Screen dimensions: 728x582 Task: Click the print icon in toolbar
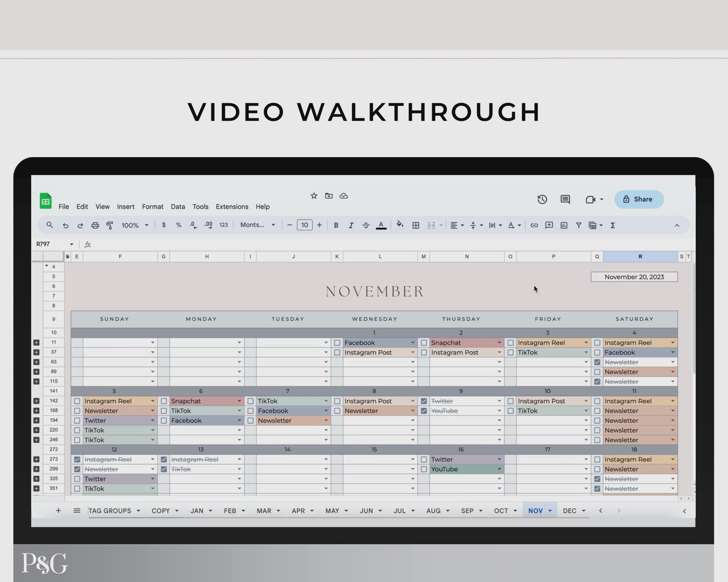95,225
